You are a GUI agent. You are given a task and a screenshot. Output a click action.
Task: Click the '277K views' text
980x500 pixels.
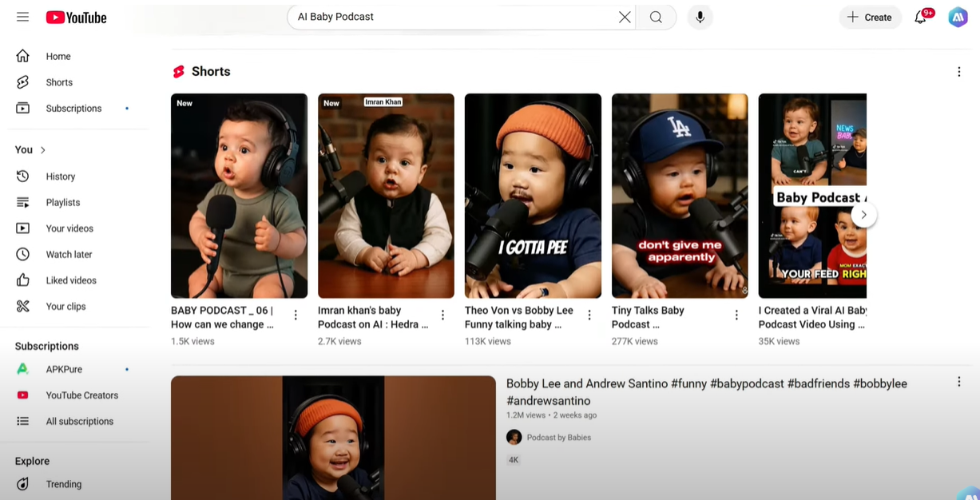tap(634, 341)
